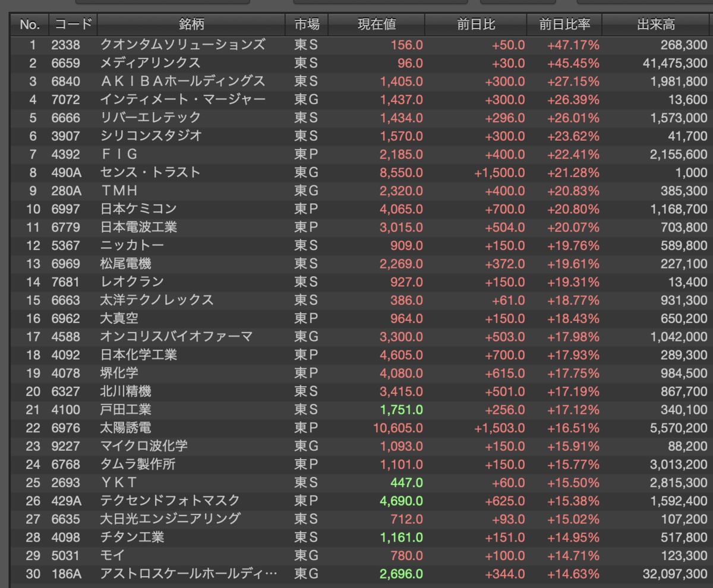Select メディアリンクス stock name
713x588 pixels.
pos(151,63)
